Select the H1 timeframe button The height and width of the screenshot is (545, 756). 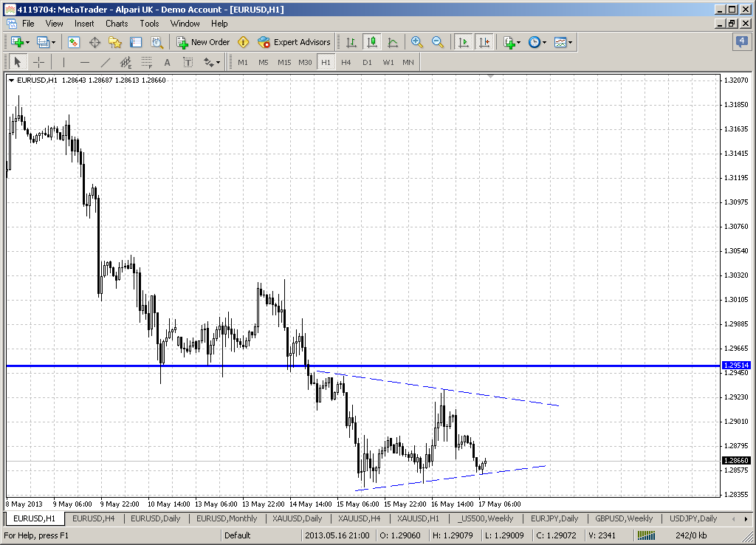tap(326, 62)
